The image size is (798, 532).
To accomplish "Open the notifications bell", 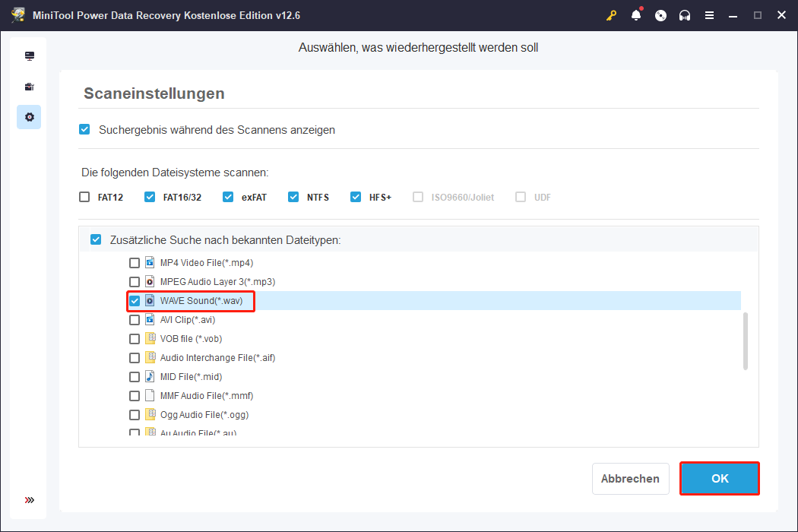I will coord(636,15).
